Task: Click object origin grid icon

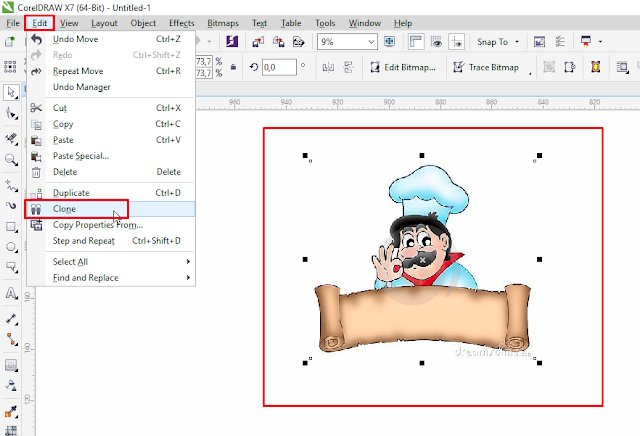Action: (10, 67)
